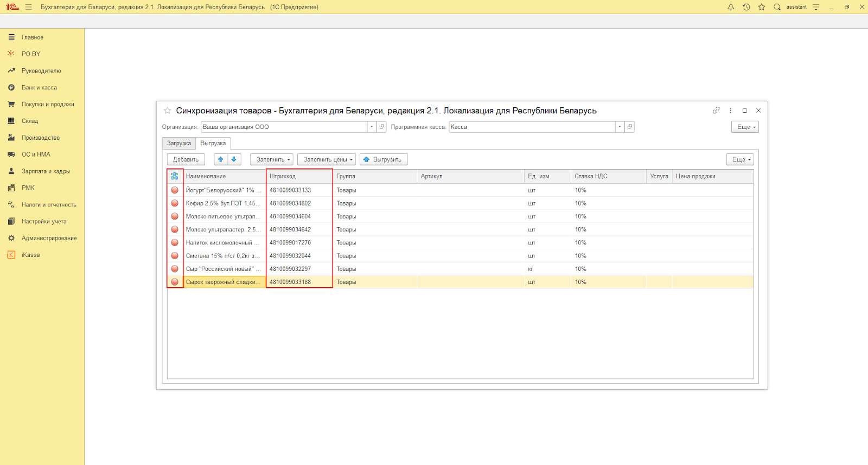This screenshot has width=868, height=465.
Task: Select the Молоко питьевое ультрап... row name
Action: pyautogui.click(x=225, y=216)
